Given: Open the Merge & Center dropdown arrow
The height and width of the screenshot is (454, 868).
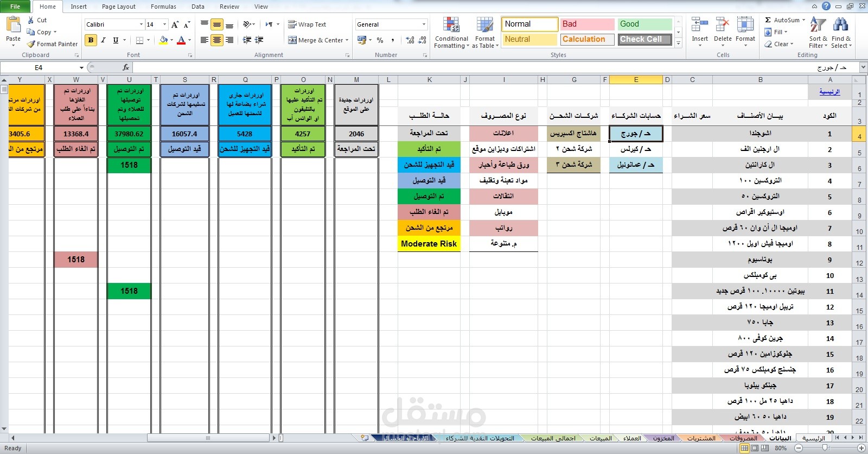Looking at the screenshot, I should [x=347, y=40].
